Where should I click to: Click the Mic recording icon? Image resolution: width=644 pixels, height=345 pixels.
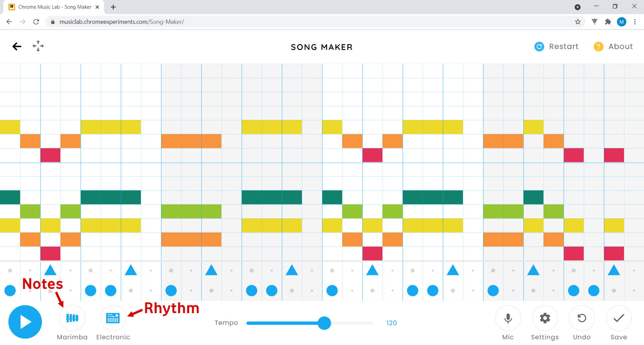(x=508, y=318)
